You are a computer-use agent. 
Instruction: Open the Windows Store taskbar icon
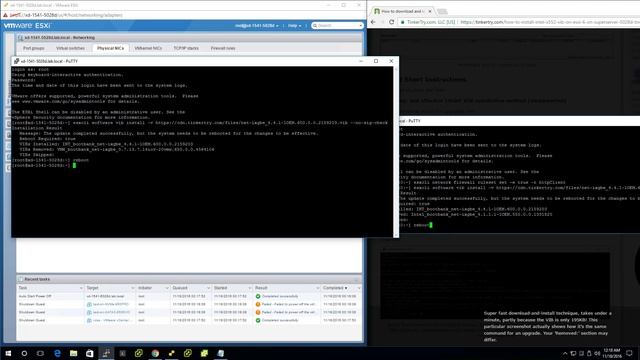pyautogui.click(x=90, y=353)
